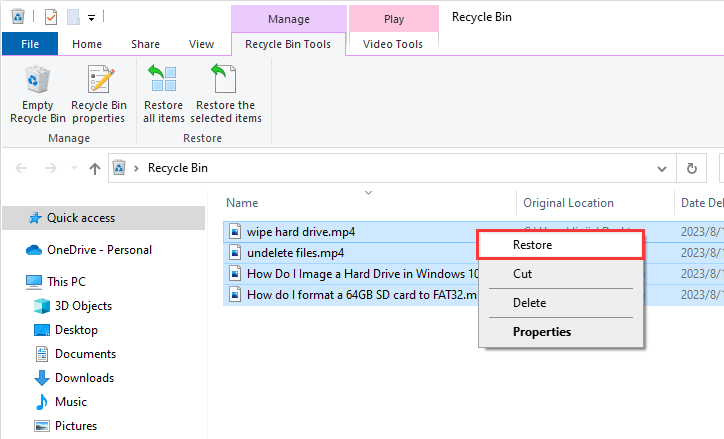
Task: Click Restore the selected items icon
Action: [226, 94]
